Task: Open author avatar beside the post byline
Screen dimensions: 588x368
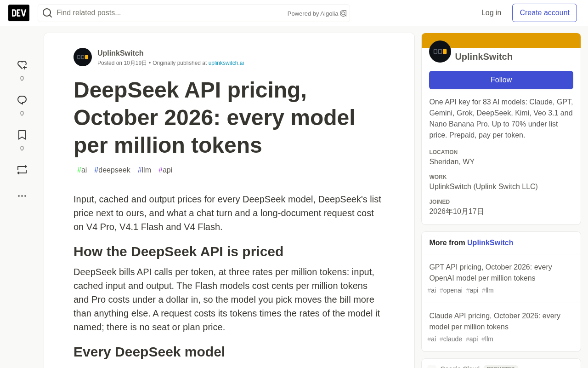Action: [x=83, y=57]
